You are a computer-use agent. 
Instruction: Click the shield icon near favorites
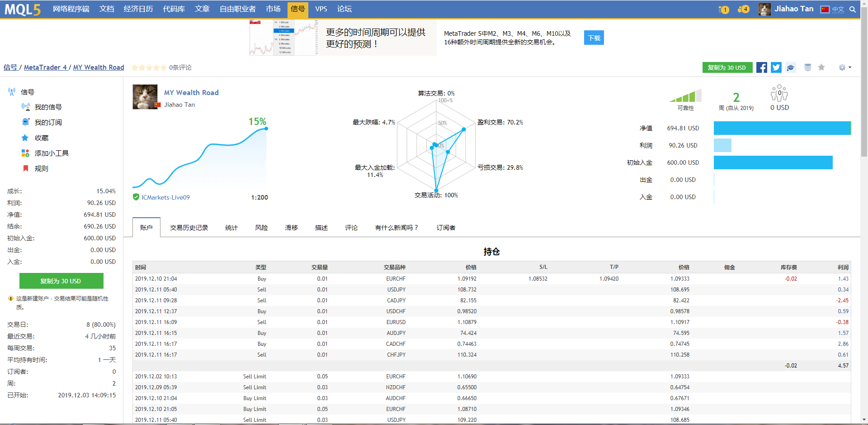(808, 67)
